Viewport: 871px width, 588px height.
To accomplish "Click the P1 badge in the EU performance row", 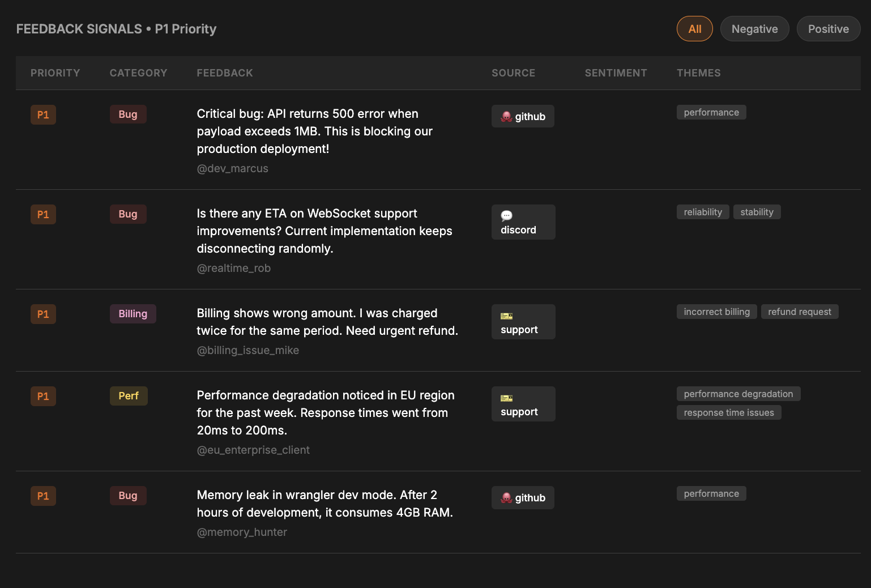I will pyautogui.click(x=43, y=397).
